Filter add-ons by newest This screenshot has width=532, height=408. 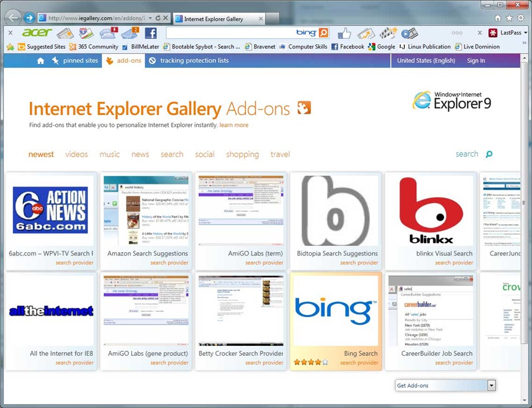pyautogui.click(x=41, y=154)
